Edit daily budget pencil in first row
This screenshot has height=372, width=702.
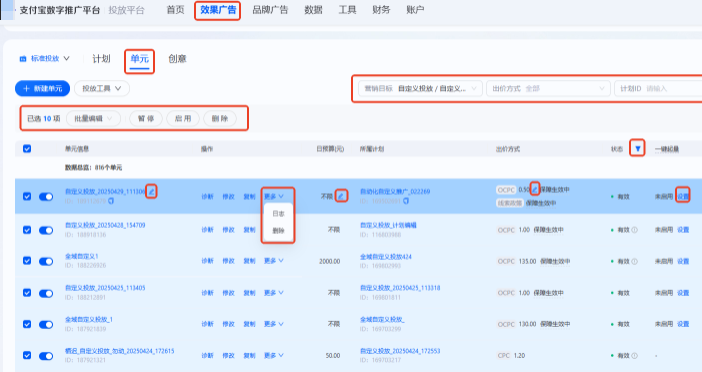click(x=341, y=196)
